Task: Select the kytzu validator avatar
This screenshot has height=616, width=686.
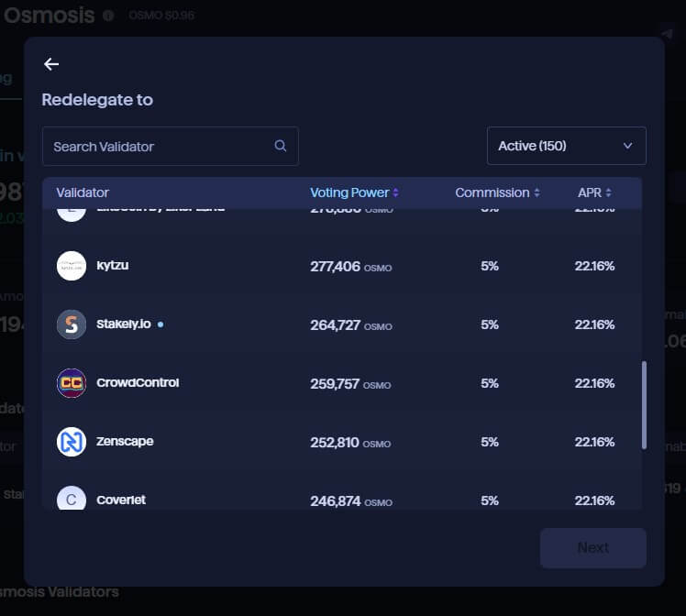Action: click(72, 266)
